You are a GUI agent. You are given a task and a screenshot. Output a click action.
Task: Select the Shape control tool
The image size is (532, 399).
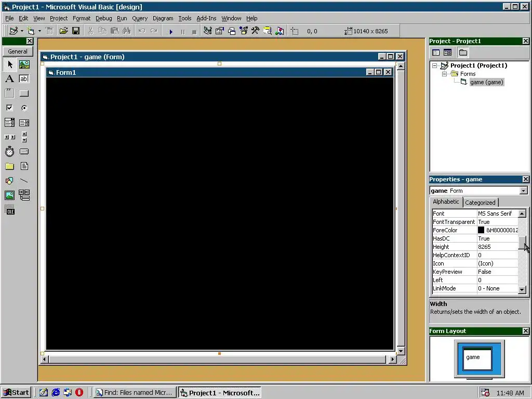(10, 180)
